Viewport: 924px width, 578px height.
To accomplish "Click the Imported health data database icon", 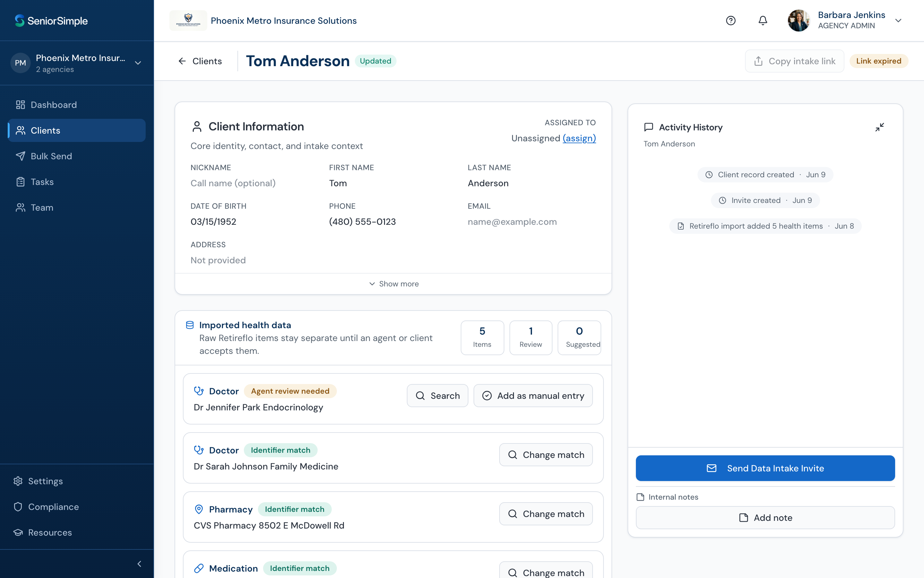I will point(190,325).
